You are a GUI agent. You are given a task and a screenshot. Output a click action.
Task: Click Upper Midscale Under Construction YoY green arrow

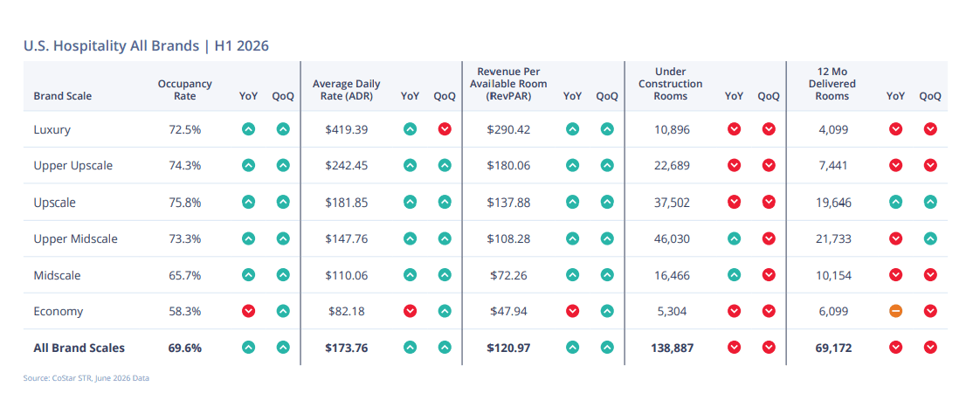point(735,238)
